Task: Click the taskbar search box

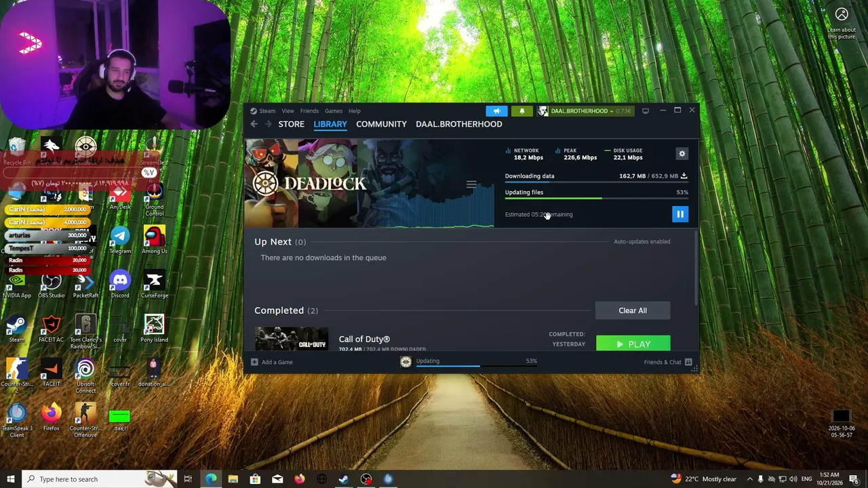Action: tap(99, 479)
